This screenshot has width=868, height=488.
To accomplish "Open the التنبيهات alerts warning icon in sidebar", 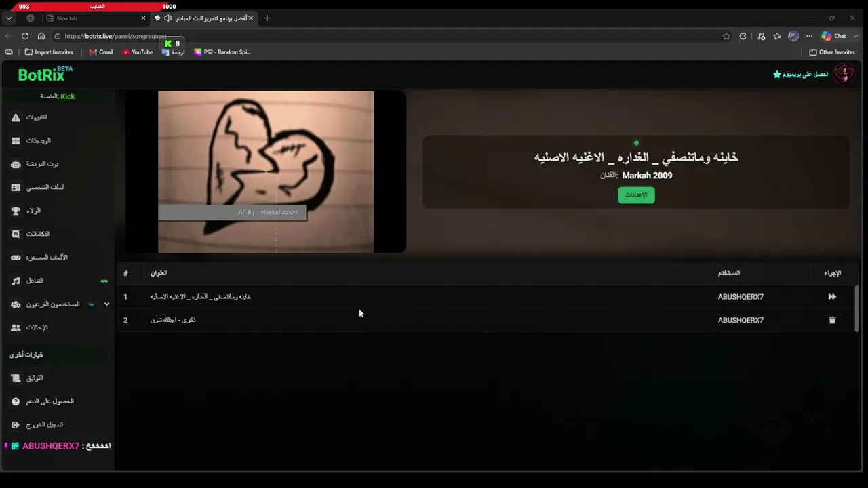I will (16, 117).
